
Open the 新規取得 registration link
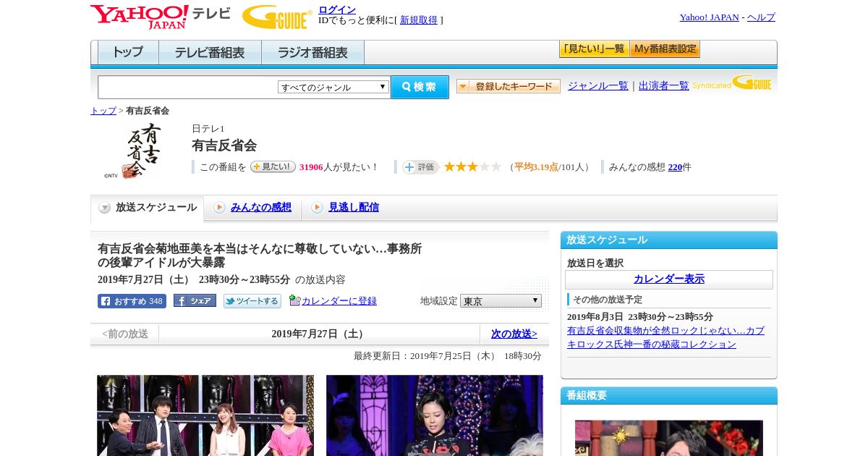[419, 20]
